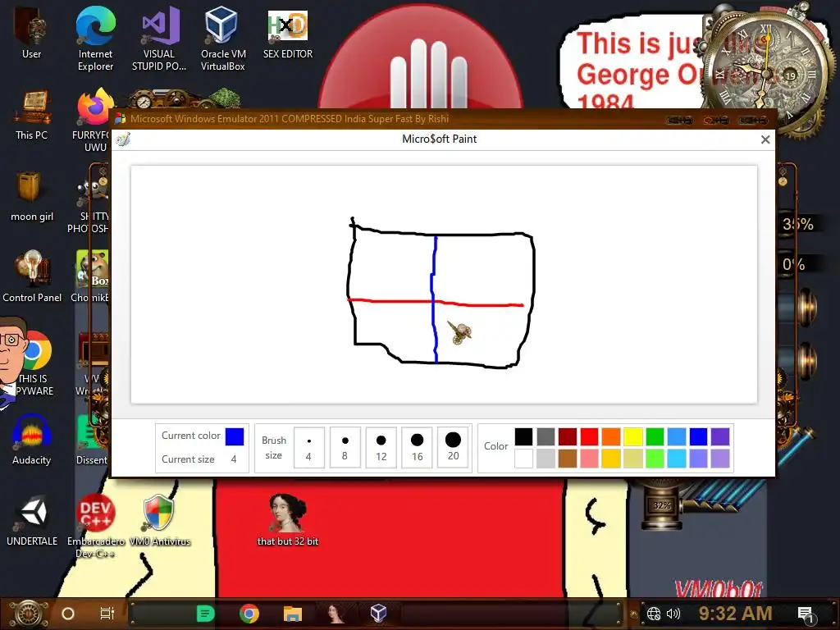Viewport: 840px width, 630px height.
Task: Click the network globe tray icon
Action: (654, 614)
